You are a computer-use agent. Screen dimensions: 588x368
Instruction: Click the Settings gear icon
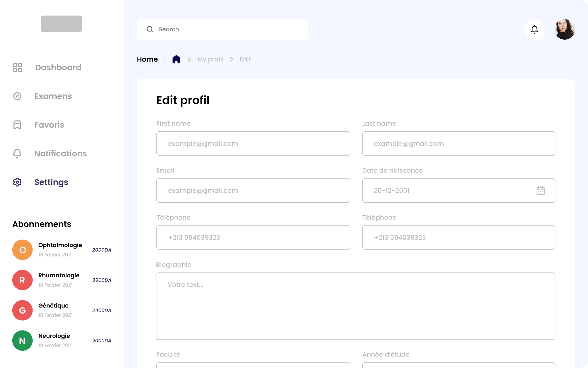click(17, 182)
